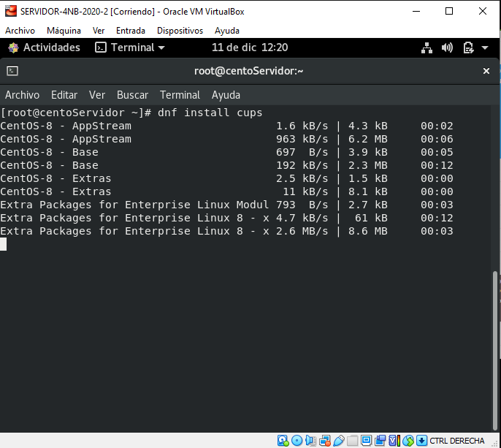Expand the system menu arrow in top bar
Viewport: 501px width, 448px height.
click(485, 48)
